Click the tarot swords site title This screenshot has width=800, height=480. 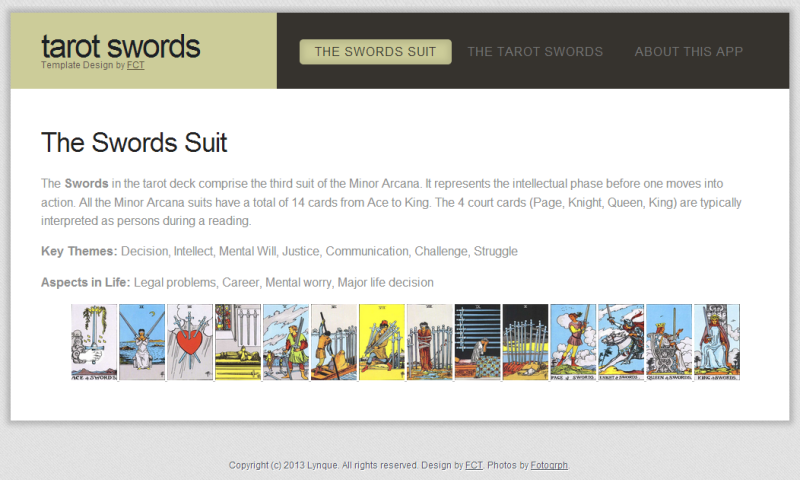pyautogui.click(x=120, y=46)
